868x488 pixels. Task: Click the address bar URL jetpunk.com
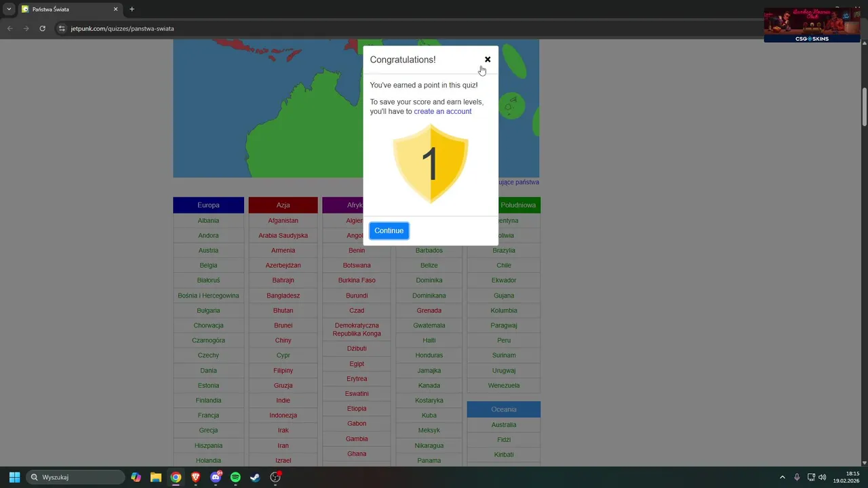(x=123, y=28)
